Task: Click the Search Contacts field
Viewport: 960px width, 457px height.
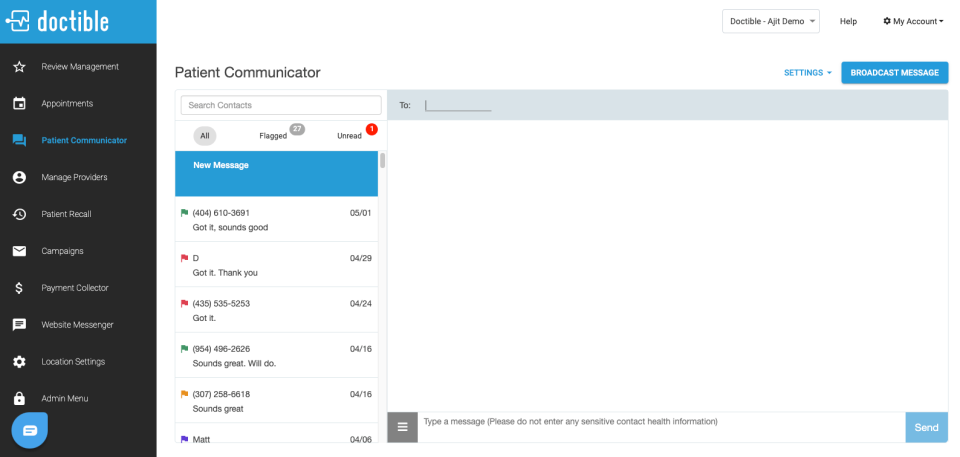Action: (x=281, y=105)
